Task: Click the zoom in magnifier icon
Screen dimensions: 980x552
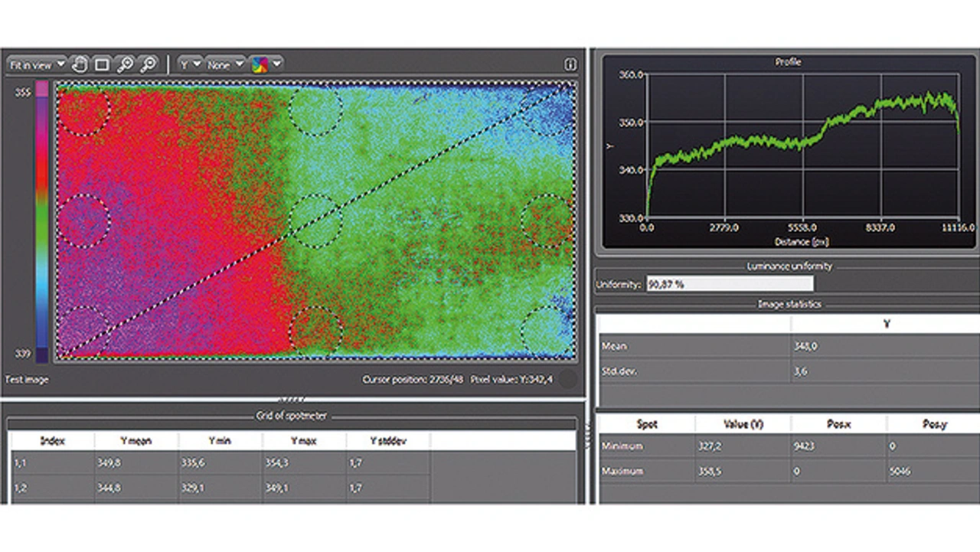Action: [125, 65]
